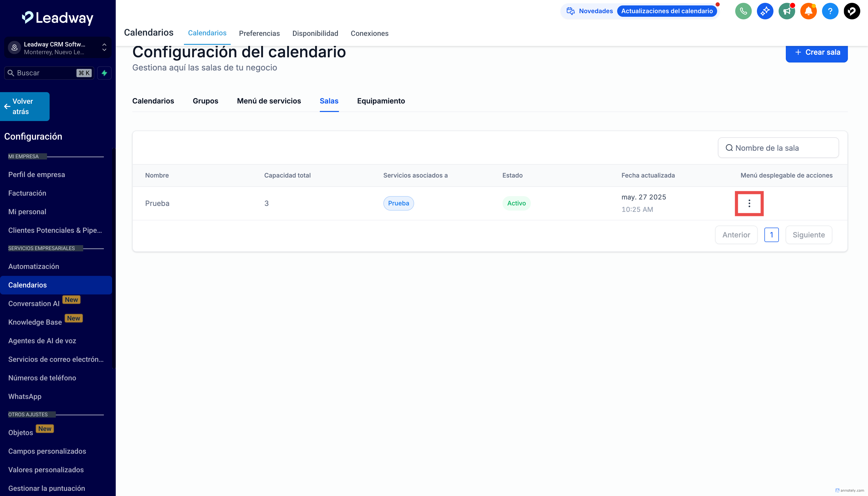Open Conversation AI in the sidebar

[x=34, y=303]
